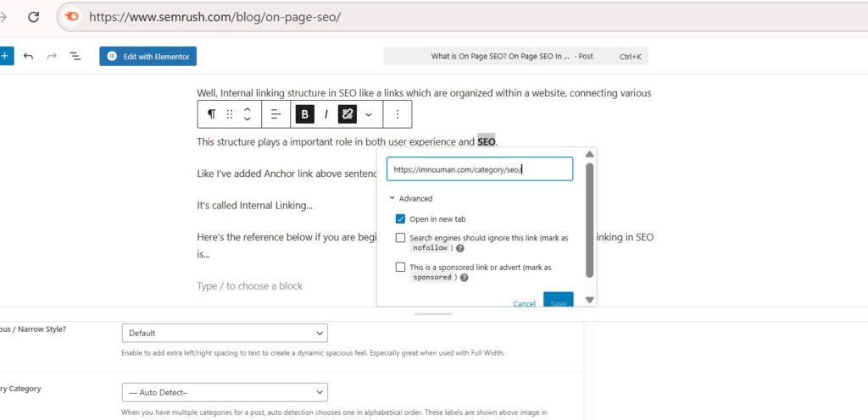Collapse the Advanced link settings
This screenshot has height=420, width=868.
(x=411, y=198)
